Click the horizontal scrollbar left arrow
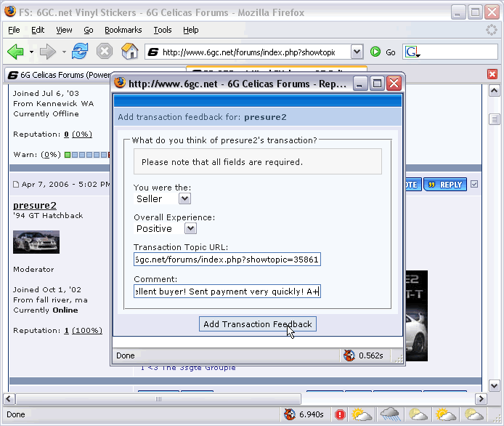The height and width of the screenshot is (426, 504). (x=9, y=399)
